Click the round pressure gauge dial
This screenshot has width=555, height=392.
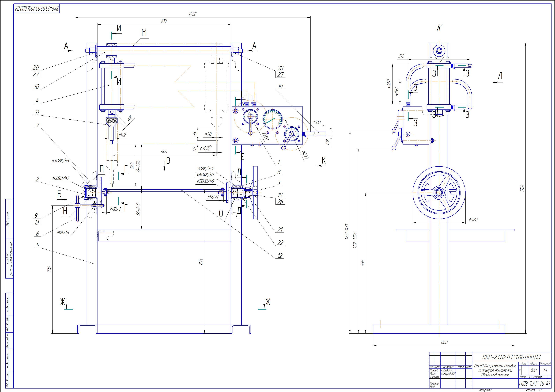point(272,119)
